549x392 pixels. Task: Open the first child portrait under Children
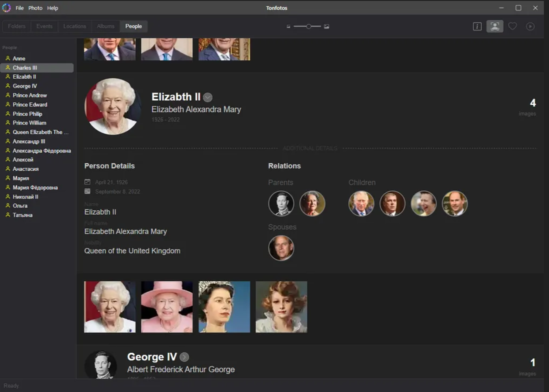coord(361,203)
